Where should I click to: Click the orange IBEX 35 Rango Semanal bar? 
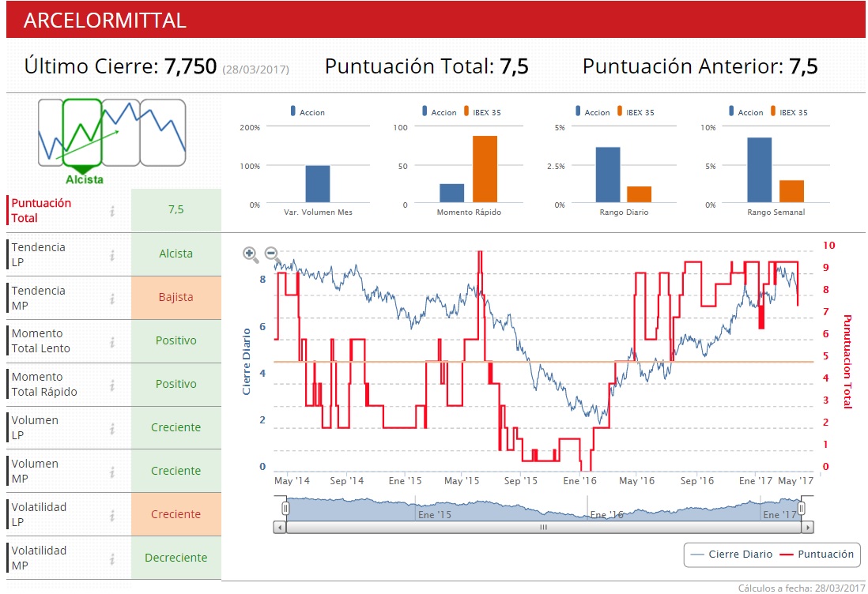[791, 191]
